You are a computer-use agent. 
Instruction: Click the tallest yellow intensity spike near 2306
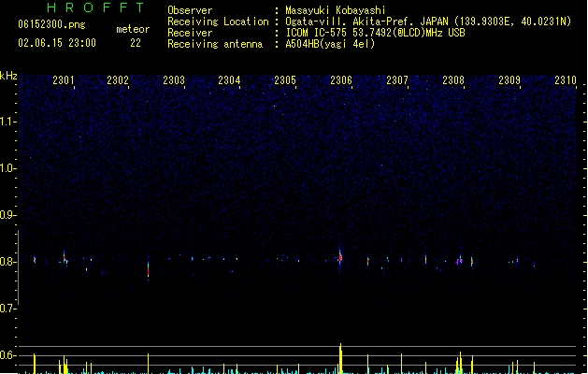(x=340, y=358)
